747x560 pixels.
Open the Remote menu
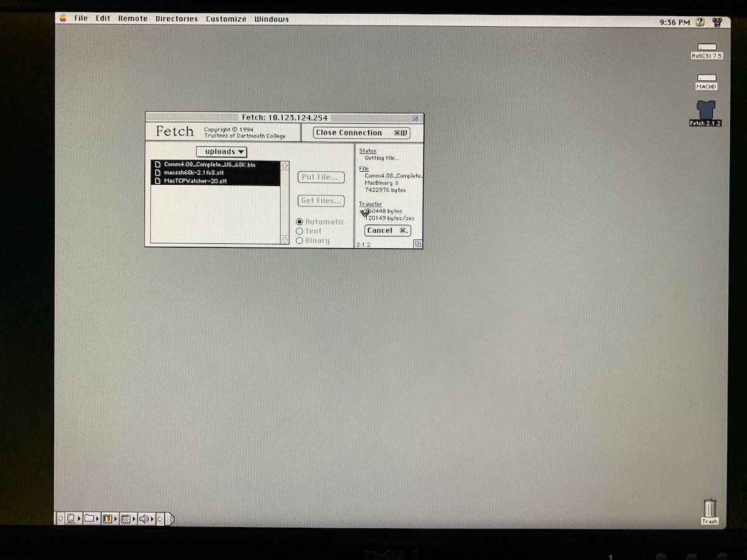coord(133,19)
